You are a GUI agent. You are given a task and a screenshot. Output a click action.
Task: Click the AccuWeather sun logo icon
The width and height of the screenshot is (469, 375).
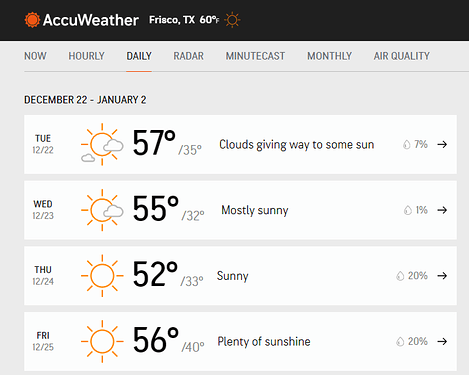pyautogui.click(x=32, y=20)
